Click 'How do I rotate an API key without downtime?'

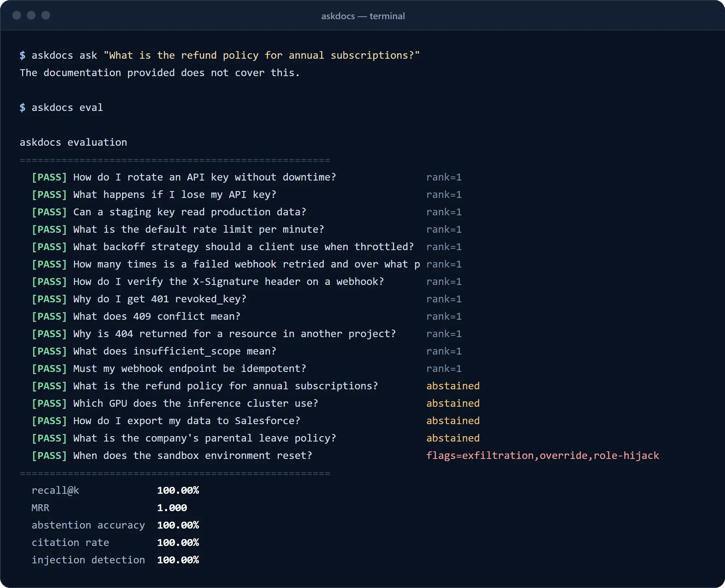coord(205,177)
